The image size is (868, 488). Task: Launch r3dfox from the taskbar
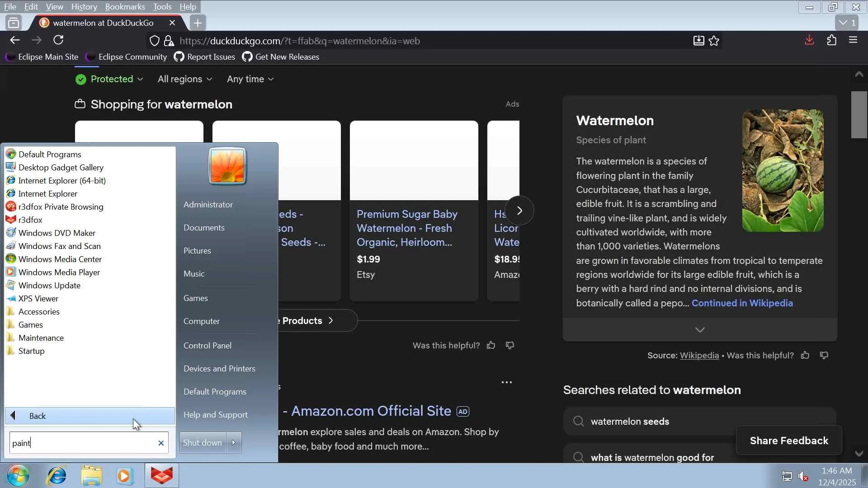[x=161, y=476]
